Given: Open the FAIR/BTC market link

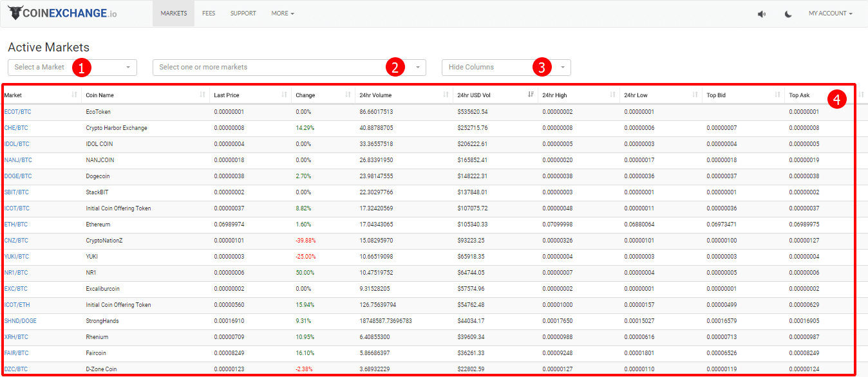Looking at the screenshot, I should [17, 353].
